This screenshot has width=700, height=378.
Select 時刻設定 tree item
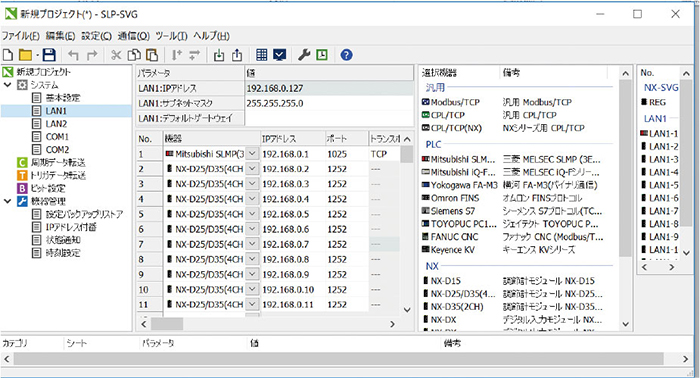click(x=56, y=253)
